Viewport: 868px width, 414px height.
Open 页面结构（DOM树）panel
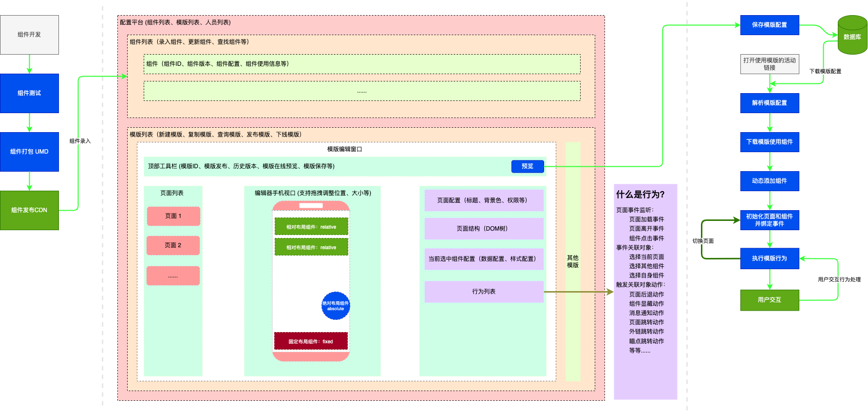[x=484, y=229]
